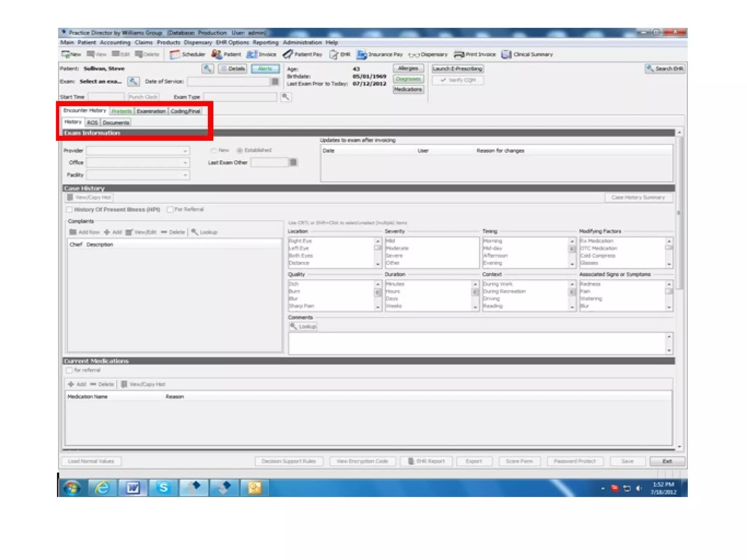This screenshot has height=560, width=747.
Task: Open the Clinical Summary toolbar icon
Action: pyautogui.click(x=506, y=54)
